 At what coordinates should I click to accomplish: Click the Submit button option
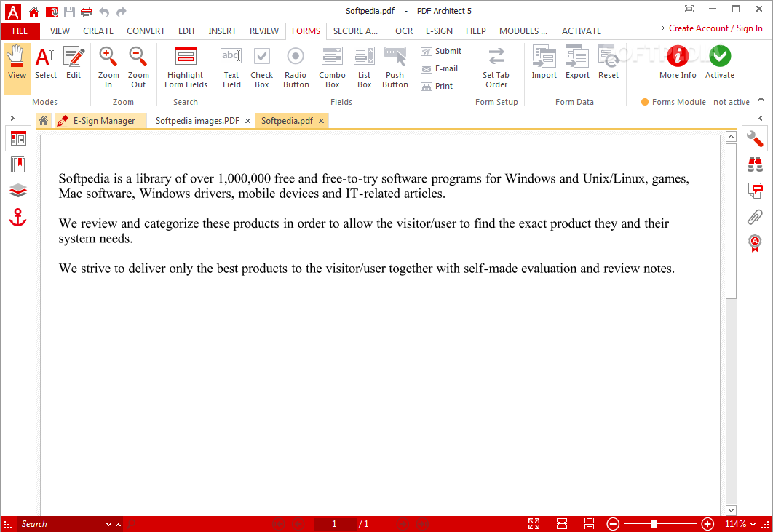tap(441, 51)
